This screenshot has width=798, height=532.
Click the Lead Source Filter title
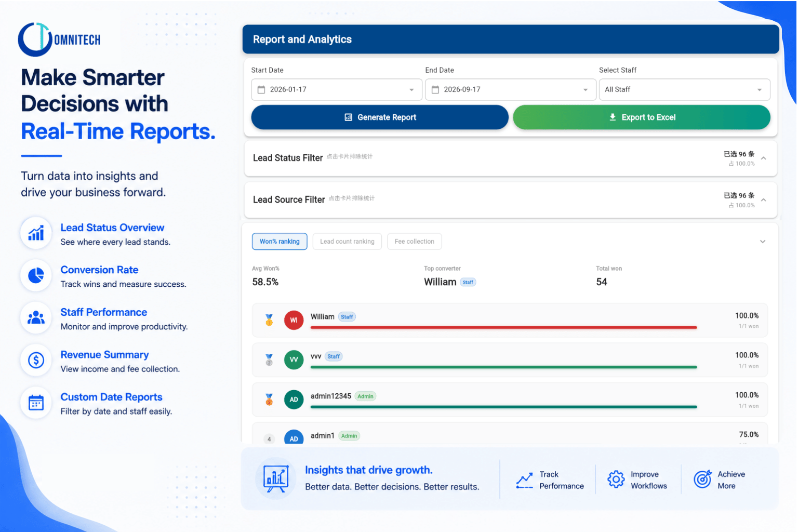[289, 199]
